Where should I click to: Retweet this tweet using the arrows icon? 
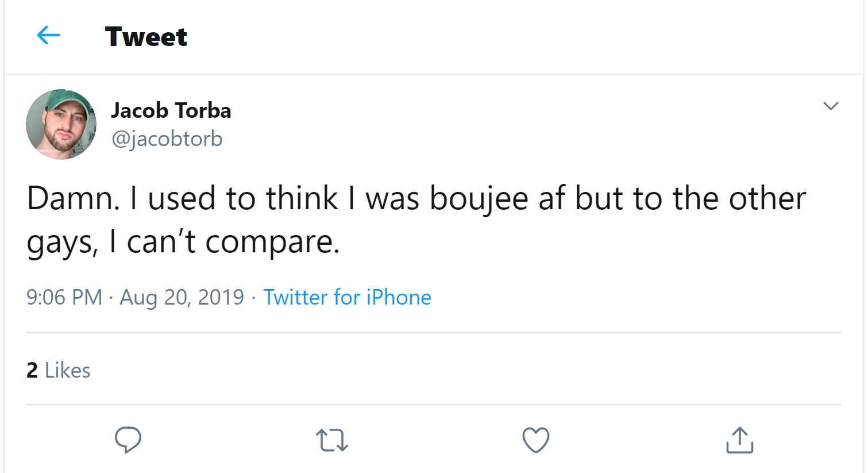pyautogui.click(x=332, y=440)
